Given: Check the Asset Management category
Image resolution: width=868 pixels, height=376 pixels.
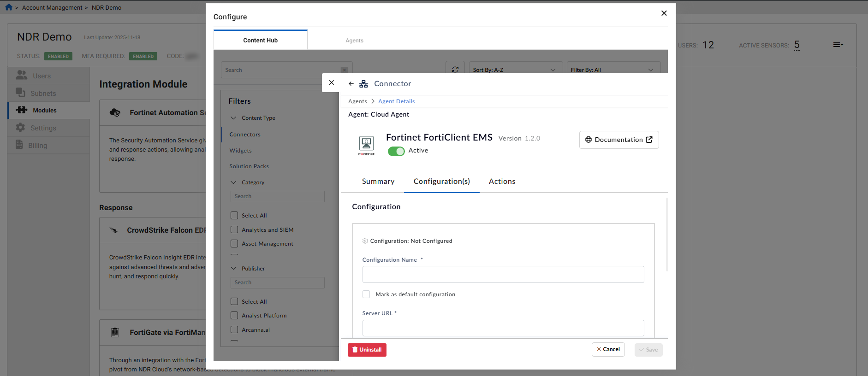Looking at the screenshot, I should [234, 244].
